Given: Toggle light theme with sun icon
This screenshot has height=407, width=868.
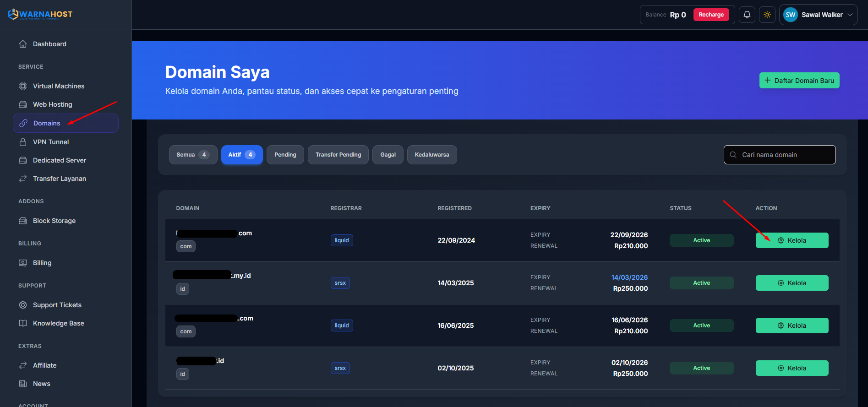Looking at the screenshot, I should 767,15.
